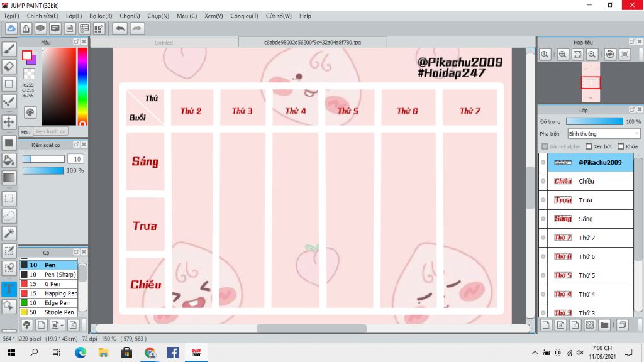
Task: Click the cloud save icon in toolbar
Action: click(x=11, y=28)
